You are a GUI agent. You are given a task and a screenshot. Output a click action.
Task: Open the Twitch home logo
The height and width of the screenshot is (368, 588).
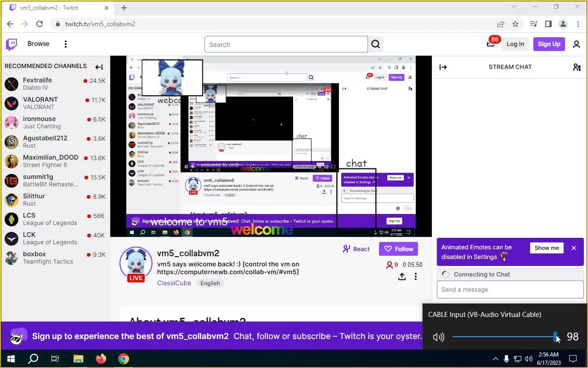coord(11,44)
